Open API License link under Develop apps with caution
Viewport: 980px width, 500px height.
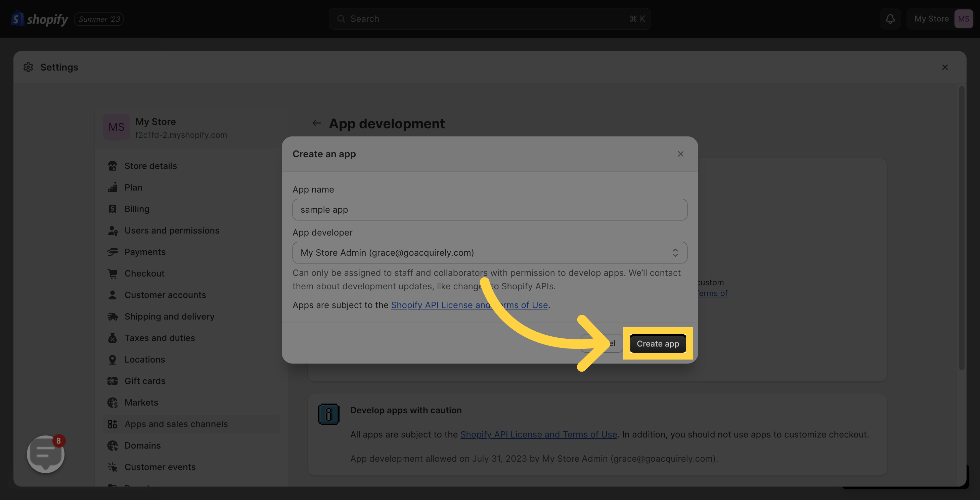pyautogui.click(x=539, y=434)
